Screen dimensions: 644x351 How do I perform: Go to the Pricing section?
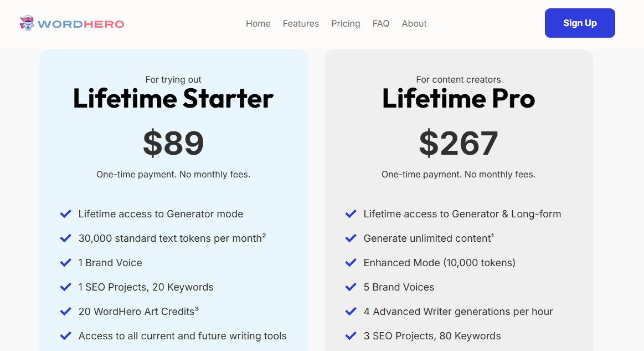point(346,23)
